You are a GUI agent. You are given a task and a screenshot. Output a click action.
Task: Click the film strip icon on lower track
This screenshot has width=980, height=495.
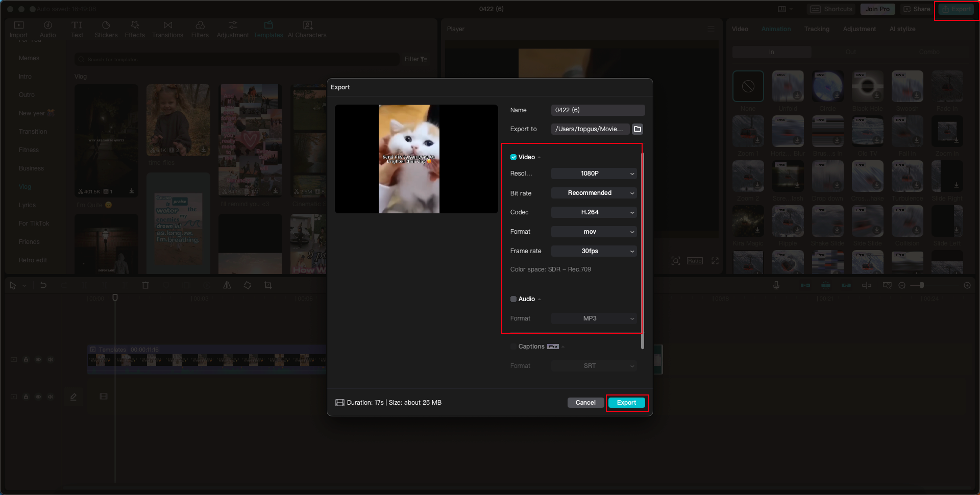pos(104,397)
